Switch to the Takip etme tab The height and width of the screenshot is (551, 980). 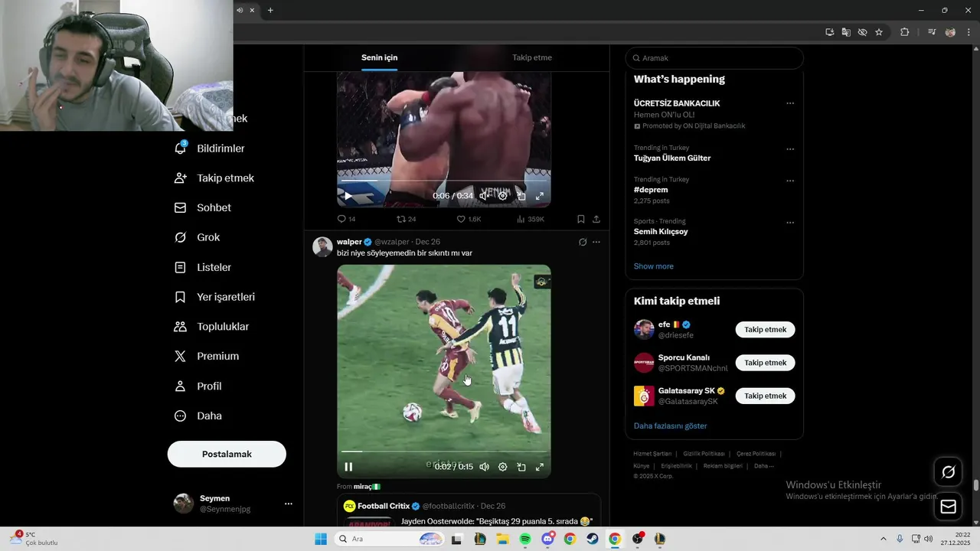532,58
